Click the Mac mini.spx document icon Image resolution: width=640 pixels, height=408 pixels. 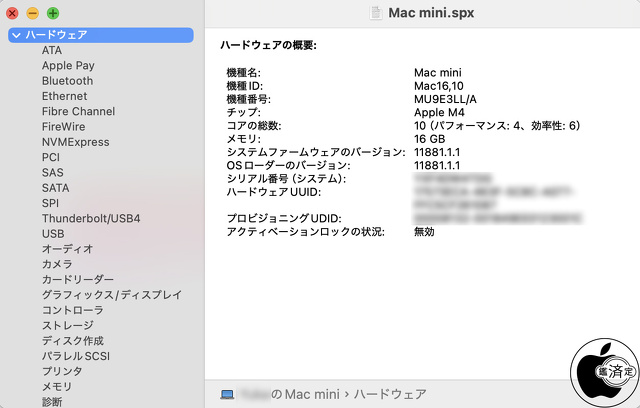[376, 13]
